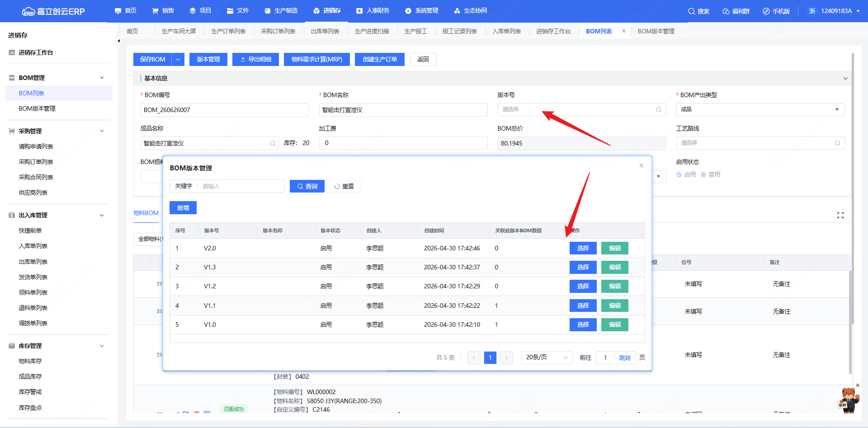Viewport: 868px width, 428px height.
Task: Click the 物料需求计算(MRP) button
Action: click(317, 59)
